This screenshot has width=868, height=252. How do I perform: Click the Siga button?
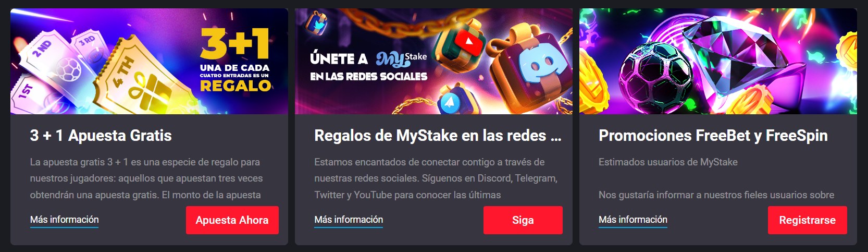(x=523, y=220)
